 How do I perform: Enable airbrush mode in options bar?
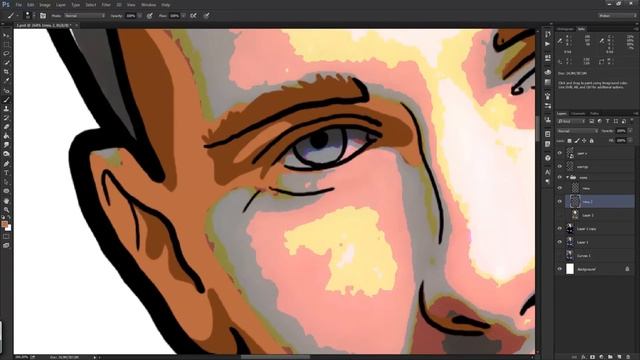pyautogui.click(x=193, y=16)
